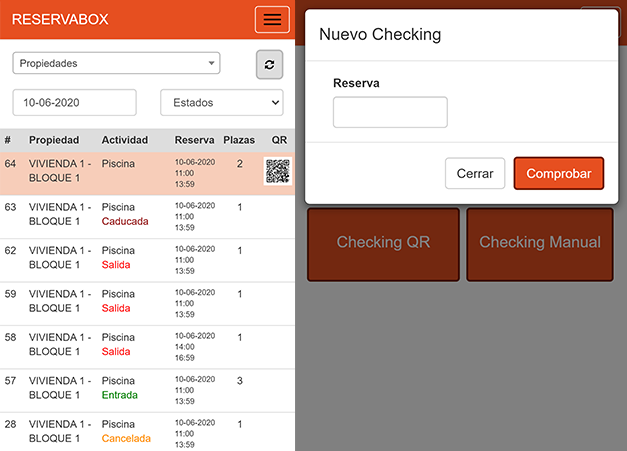Click the QR column header
This screenshot has height=451, width=627.
coord(279,140)
